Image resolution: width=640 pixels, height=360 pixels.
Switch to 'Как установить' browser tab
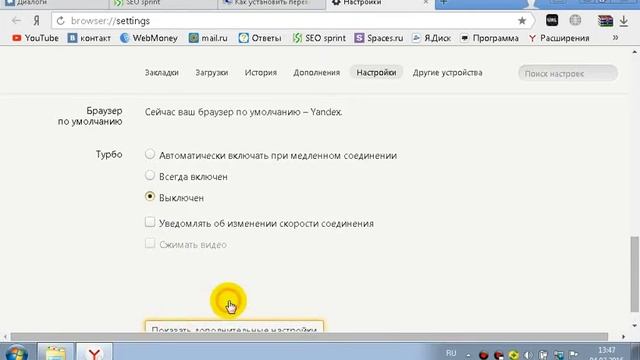click(272, 3)
